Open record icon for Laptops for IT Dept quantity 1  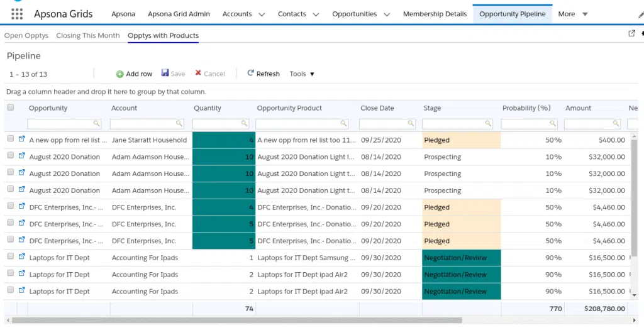[22, 257]
